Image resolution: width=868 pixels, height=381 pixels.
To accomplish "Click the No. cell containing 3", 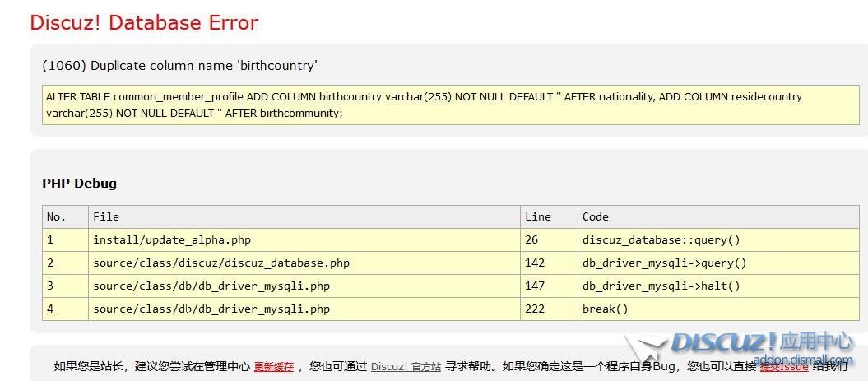I will pos(65,286).
